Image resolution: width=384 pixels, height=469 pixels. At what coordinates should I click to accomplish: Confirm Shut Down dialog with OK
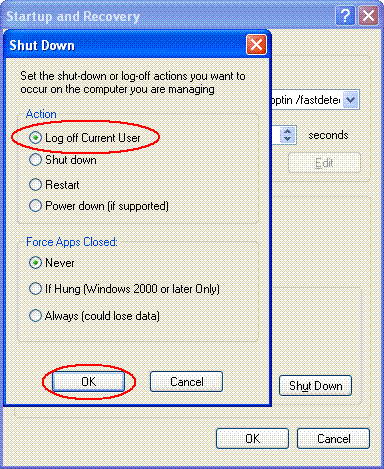tap(88, 381)
